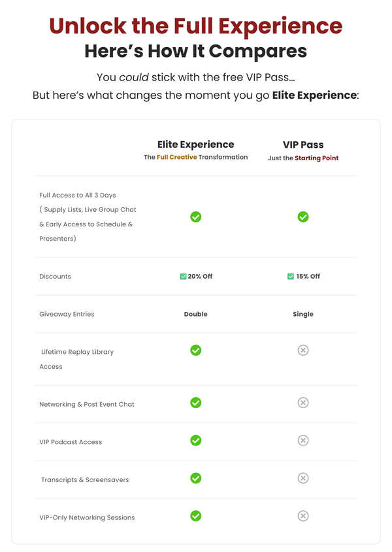
Task: Click VIP Pass X for Transcripts & Screensavers
Action: point(303,478)
